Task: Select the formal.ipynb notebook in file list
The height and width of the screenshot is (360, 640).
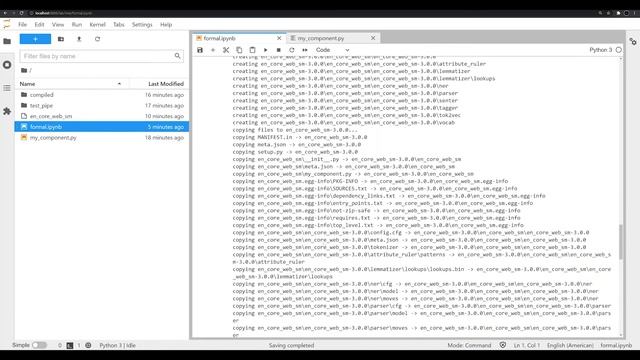Action: pyautogui.click(x=102, y=127)
